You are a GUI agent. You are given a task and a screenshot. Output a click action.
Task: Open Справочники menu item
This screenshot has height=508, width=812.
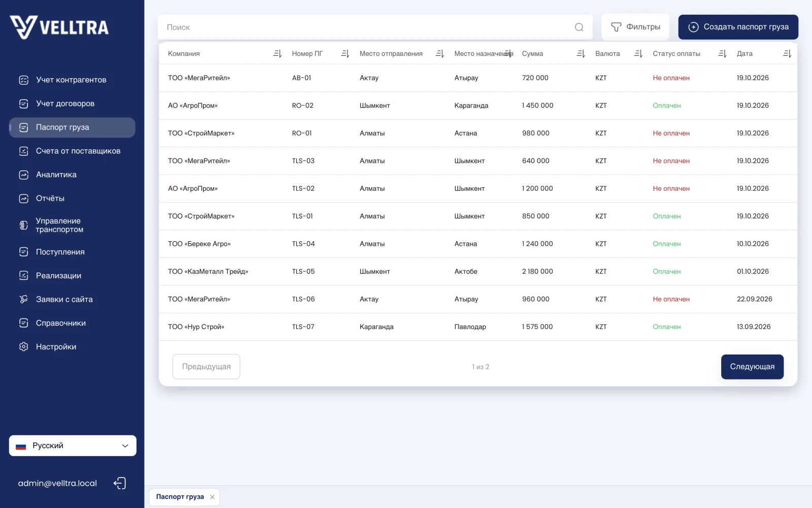point(72,323)
